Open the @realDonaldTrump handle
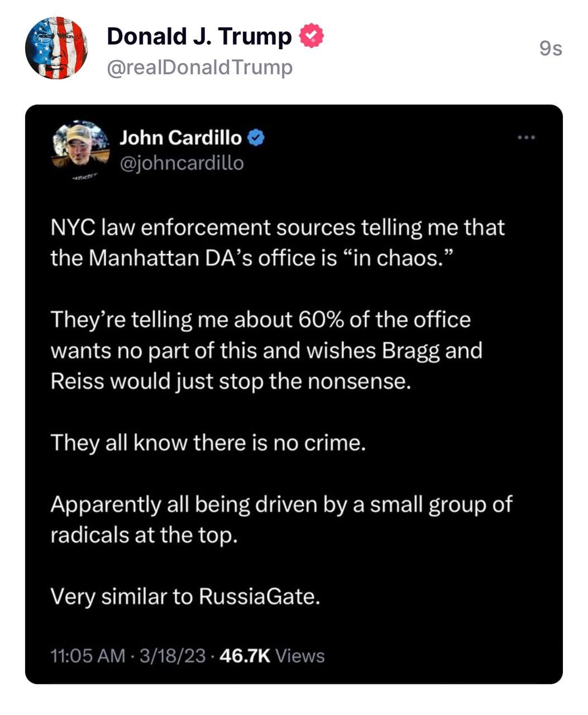This screenshot has height=715, width=588. (199, 68)
